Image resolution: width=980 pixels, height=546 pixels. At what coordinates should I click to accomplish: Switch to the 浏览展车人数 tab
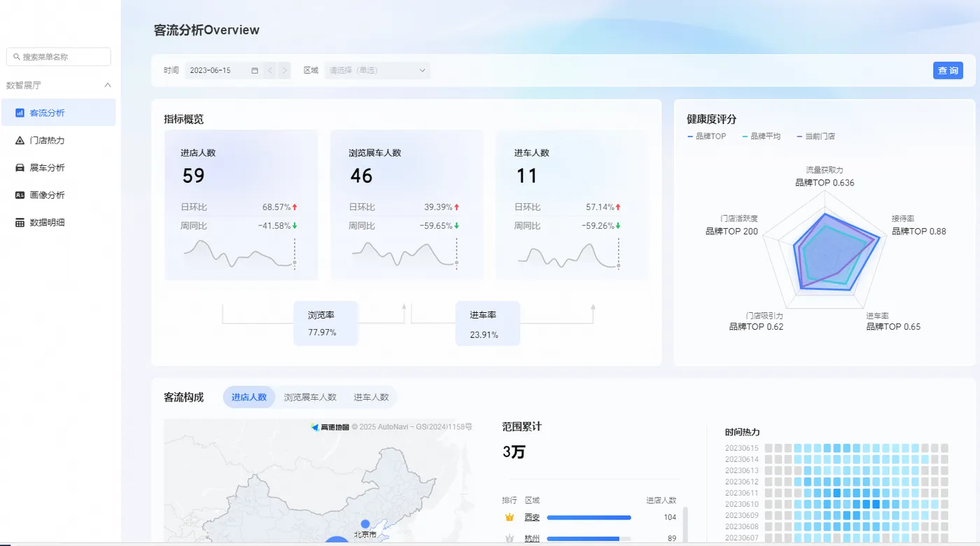(310, 397)
